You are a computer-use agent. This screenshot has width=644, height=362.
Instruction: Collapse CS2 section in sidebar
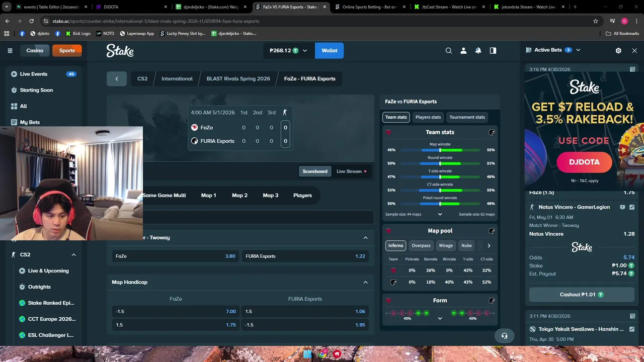pos(73,254)
